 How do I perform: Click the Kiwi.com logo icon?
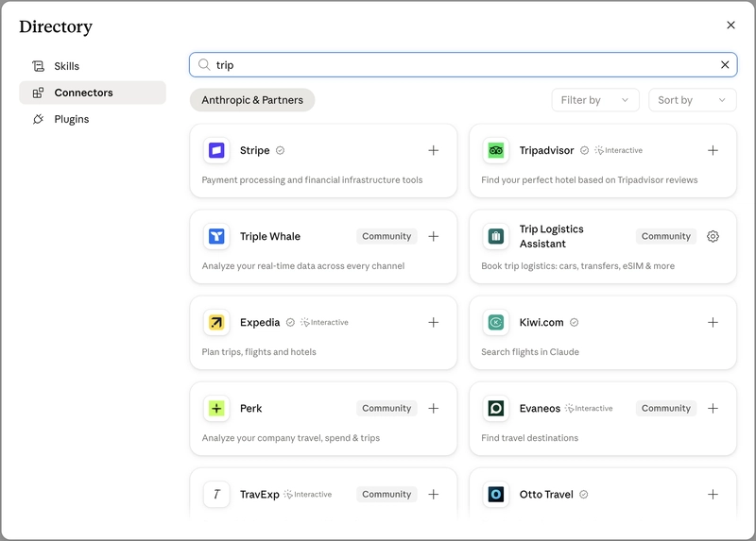click(x=495, y=322)
